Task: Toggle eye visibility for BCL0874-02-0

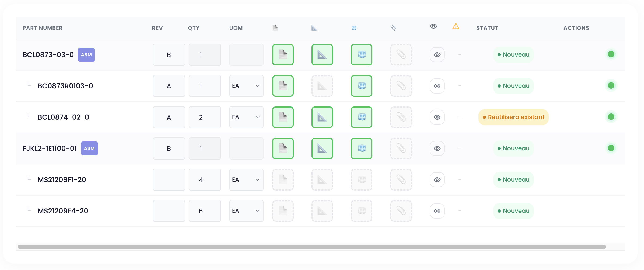Action: [x=437, y=117]
